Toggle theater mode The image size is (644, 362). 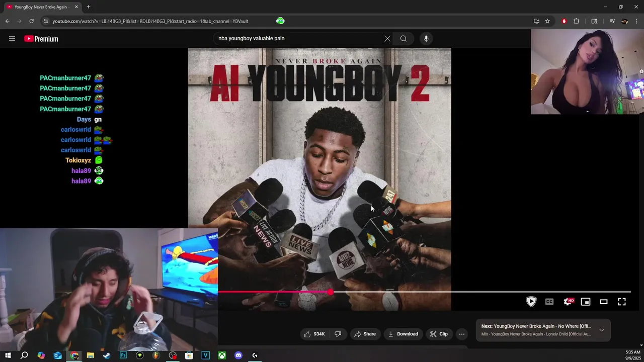(604, 302)
